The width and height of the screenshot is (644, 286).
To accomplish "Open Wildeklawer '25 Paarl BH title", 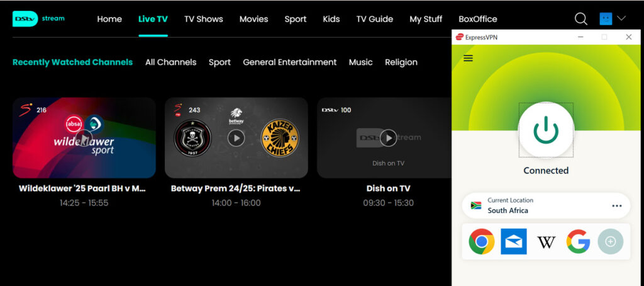I will pyautogui.click(x=82, y=188).
